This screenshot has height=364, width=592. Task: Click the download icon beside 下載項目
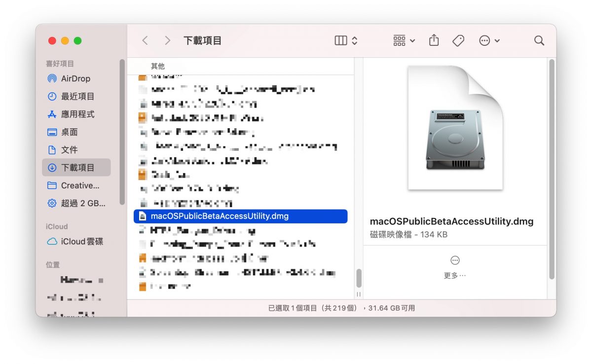pos(52,168)
